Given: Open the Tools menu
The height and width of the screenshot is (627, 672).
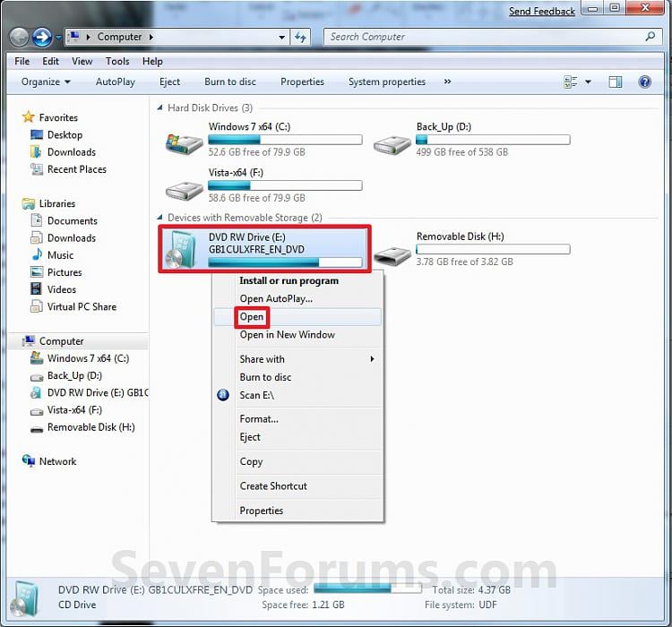Looking at the screenshot, I should 117,61.
